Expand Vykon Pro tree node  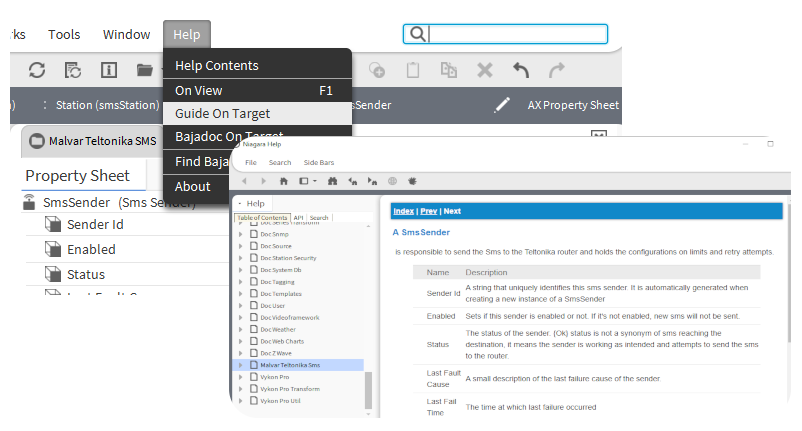[241, 377]
